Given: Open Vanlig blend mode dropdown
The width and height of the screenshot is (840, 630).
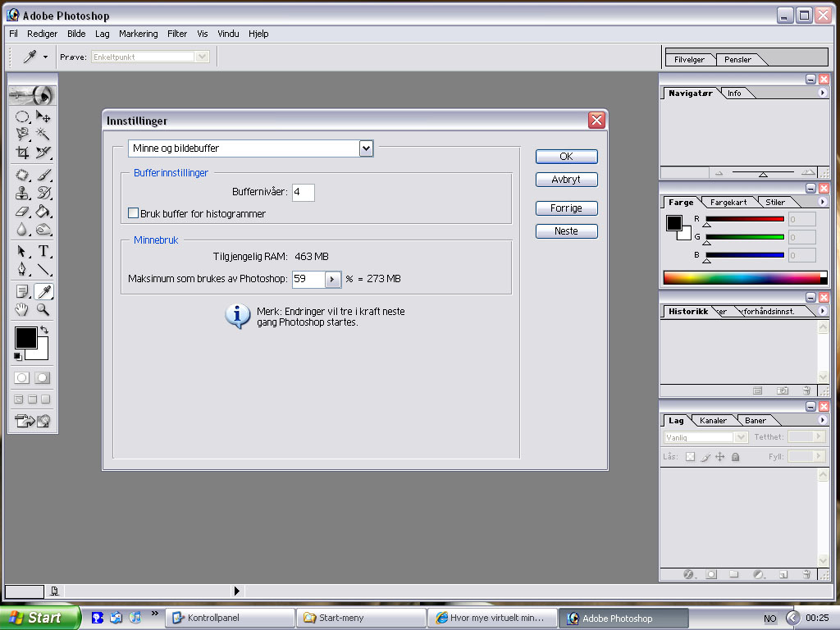Looking at the screenshot, I should pos(741,437).
